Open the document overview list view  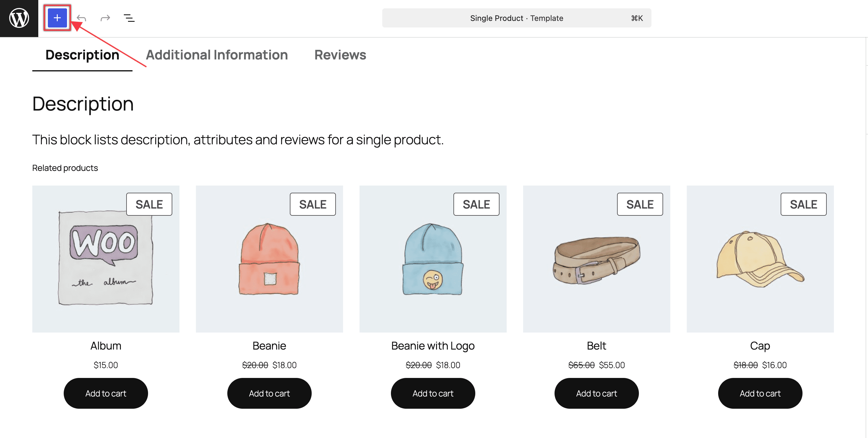129,18
